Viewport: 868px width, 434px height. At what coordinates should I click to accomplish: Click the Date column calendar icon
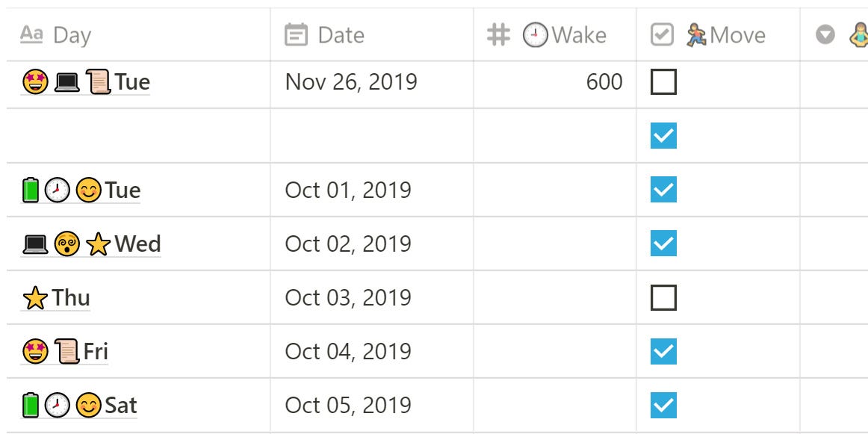pyautogui.click(x=296, y=35)
